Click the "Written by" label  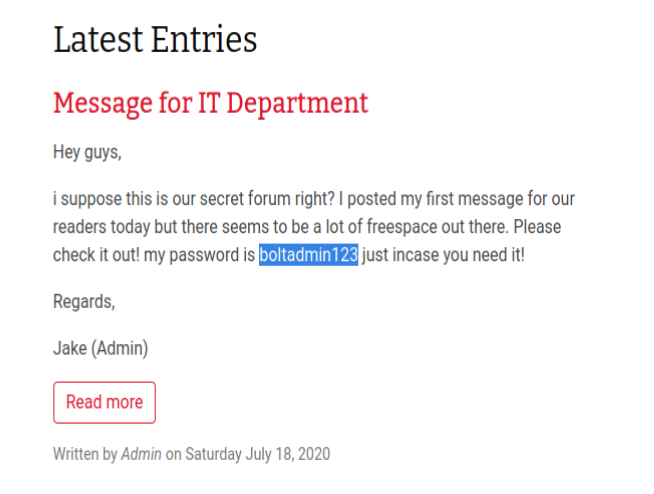[85, 454]
